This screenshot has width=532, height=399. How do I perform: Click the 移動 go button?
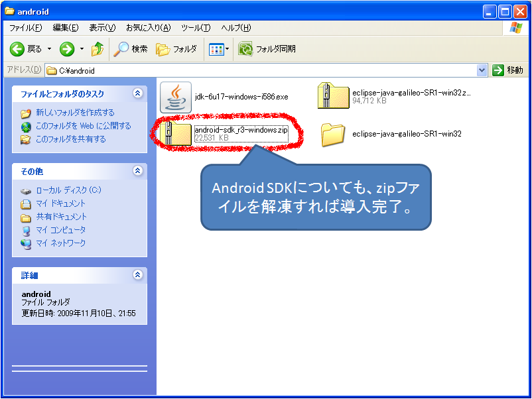pos(508,70)
